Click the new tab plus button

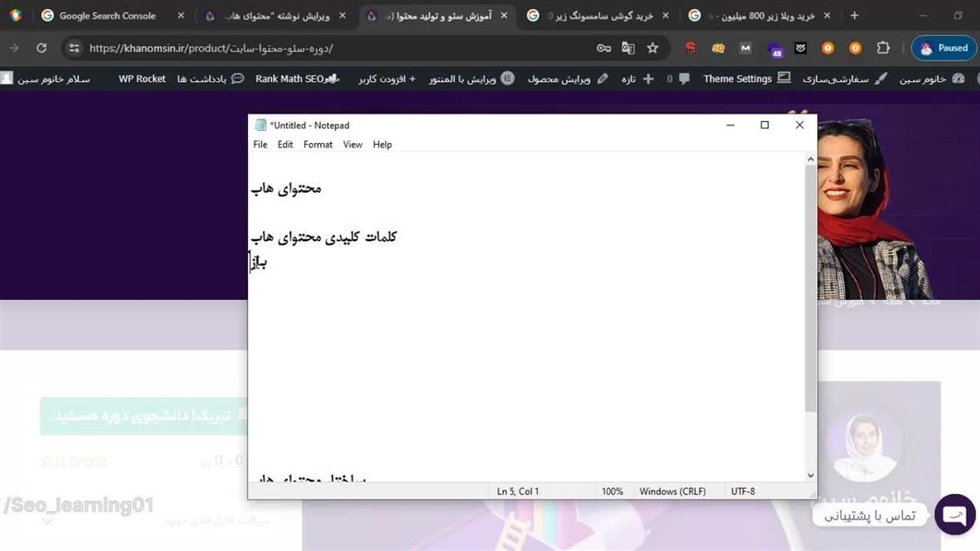pos(854,15)
